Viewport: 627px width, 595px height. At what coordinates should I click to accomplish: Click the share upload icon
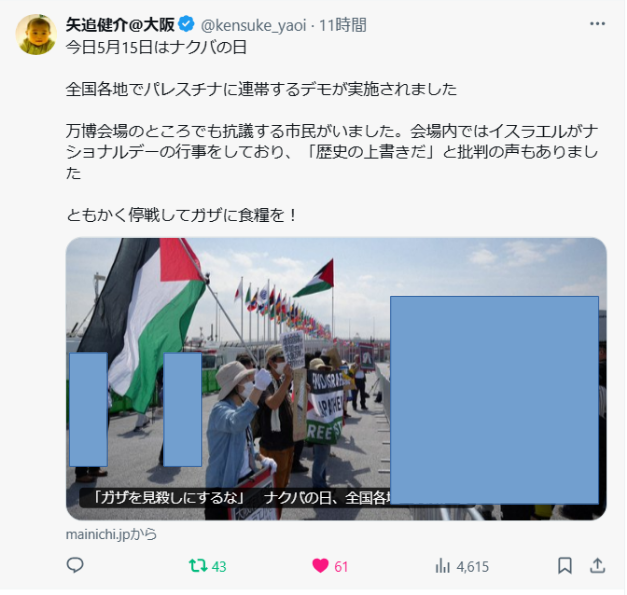[x=597, y=565]
